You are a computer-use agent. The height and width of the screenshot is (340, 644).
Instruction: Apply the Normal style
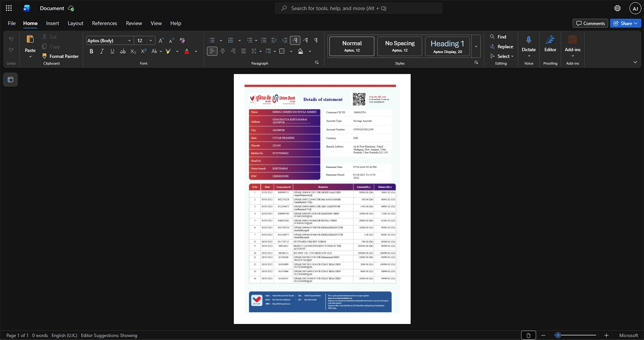[352, 46]
